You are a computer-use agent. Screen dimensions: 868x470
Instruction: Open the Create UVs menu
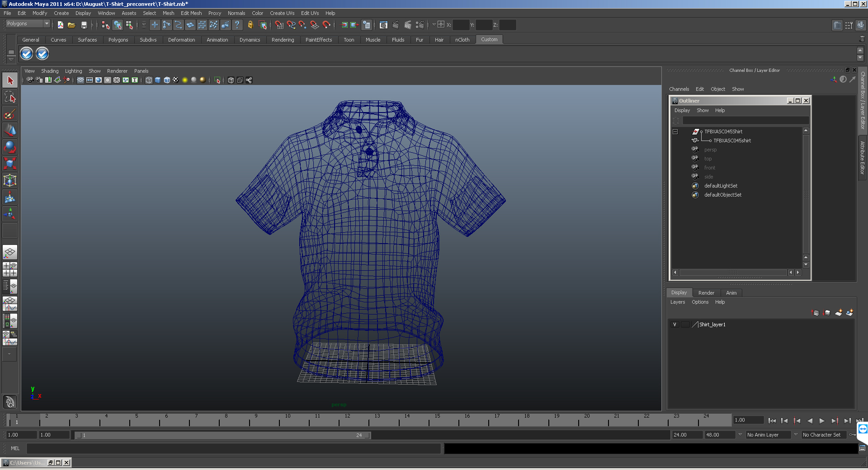point(282,13)
